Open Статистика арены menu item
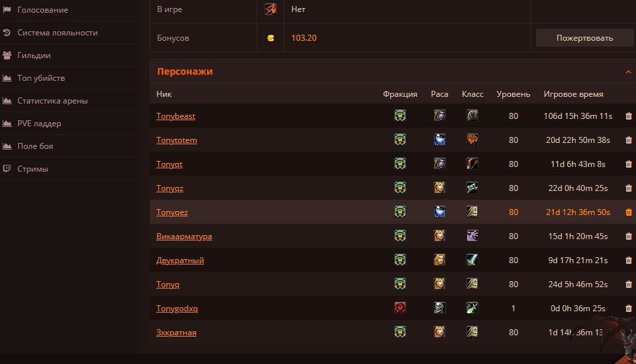 (x=52, y=101)
